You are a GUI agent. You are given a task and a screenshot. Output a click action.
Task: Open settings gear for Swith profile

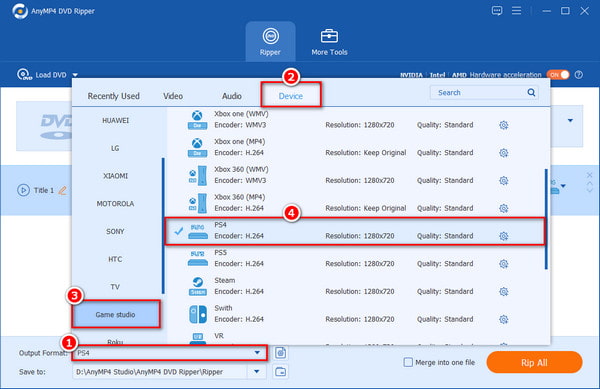click(x=504, y=319)
